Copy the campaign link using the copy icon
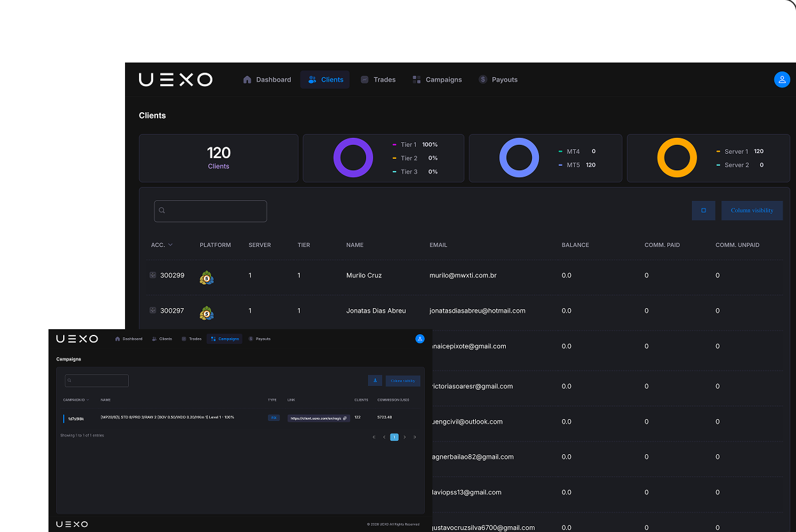This screenshot has width=796, height=532. 345,418
